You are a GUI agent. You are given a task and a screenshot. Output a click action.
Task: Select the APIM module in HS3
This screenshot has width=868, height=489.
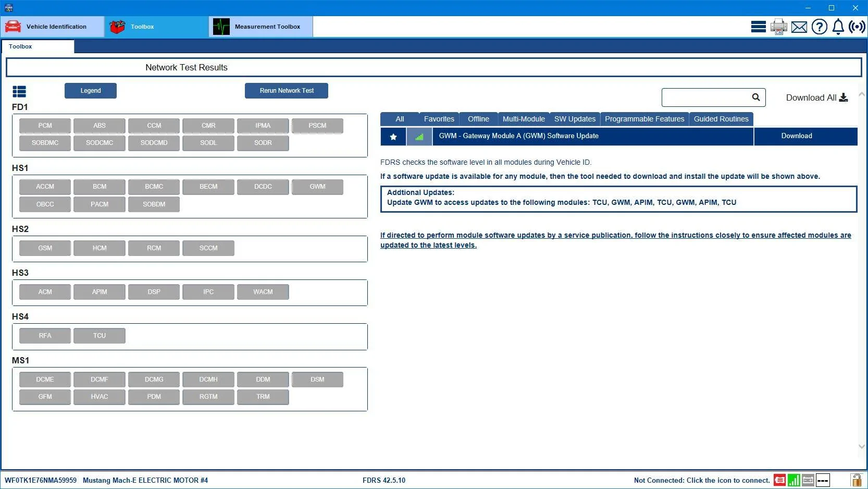coord(100,292)
